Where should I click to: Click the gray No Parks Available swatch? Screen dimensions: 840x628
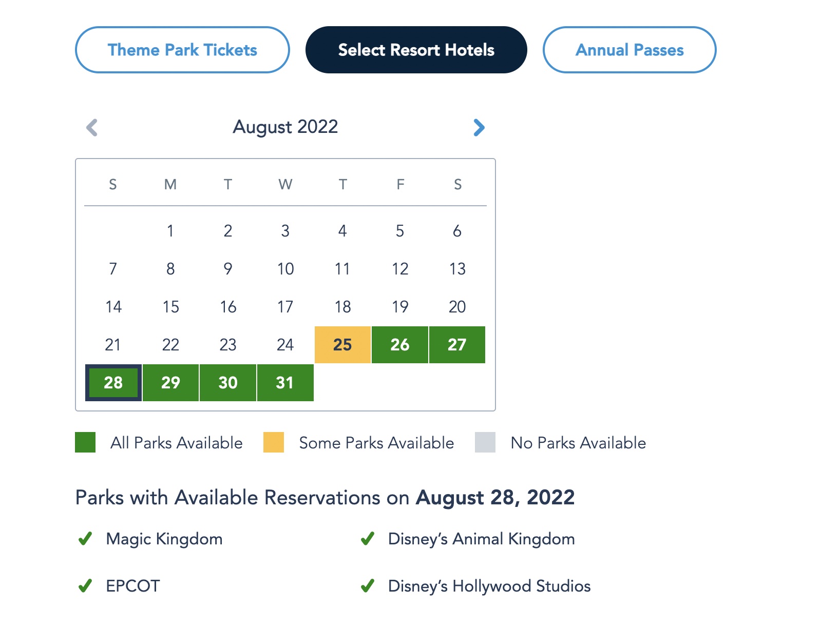point(485,442)
